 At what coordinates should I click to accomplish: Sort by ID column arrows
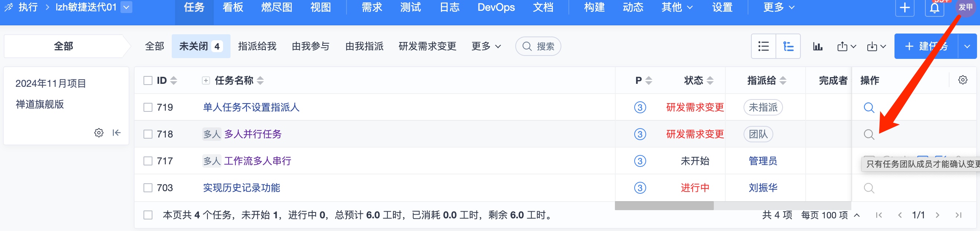point(174,80)
